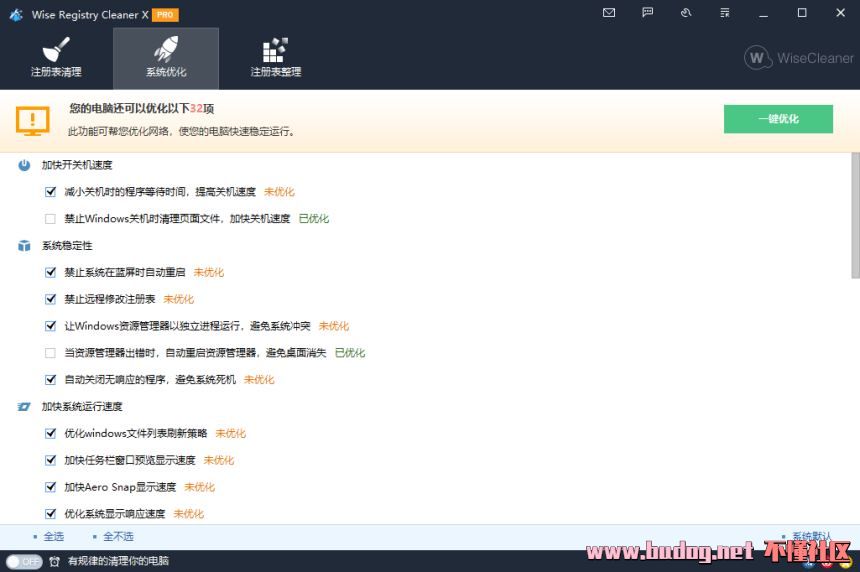Click the Wise Registry Cleaner app logo
This screenshot has width=860, height=572.
pos(16,15)
